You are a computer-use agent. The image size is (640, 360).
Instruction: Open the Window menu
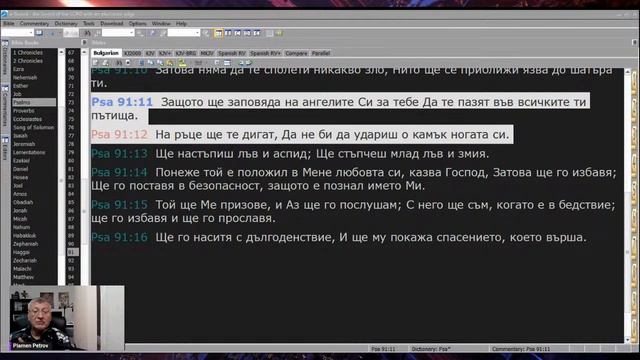tap(161, 24)
